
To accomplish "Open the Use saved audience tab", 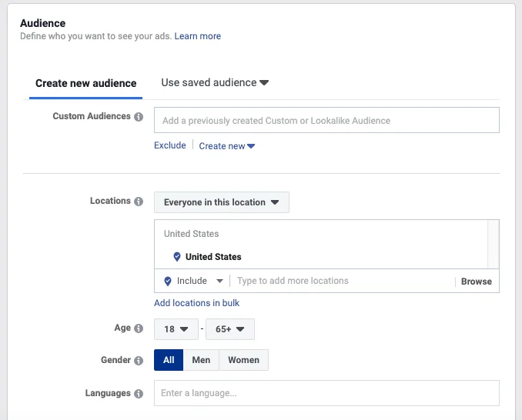I will click(214, 82).
